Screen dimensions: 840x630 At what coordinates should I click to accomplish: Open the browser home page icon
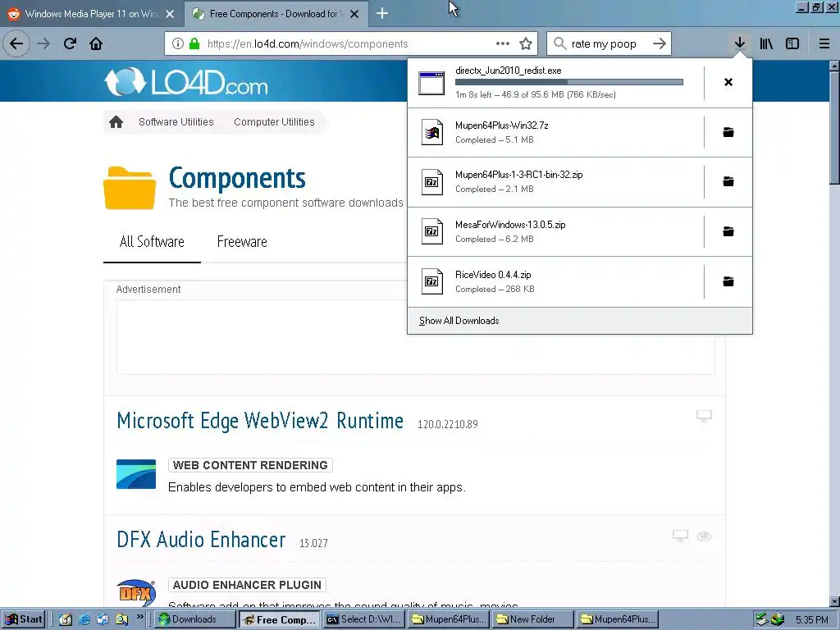pyautogui.click(x=96, y=43)
